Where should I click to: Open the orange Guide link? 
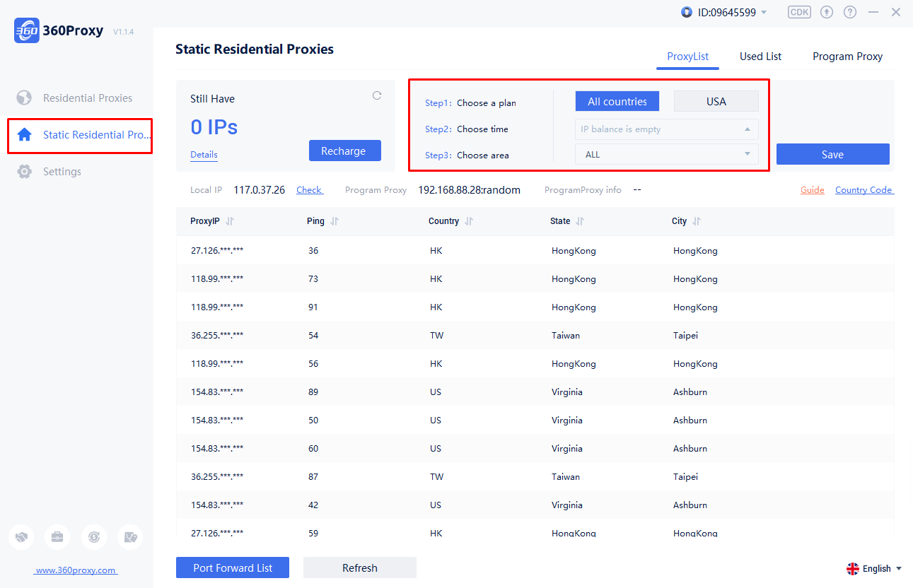pos(813,190)
